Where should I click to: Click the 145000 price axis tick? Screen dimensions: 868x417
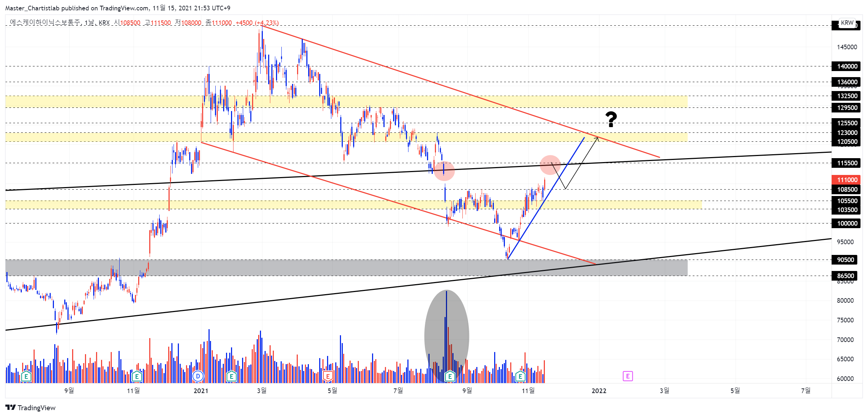(x=847, y=47)
